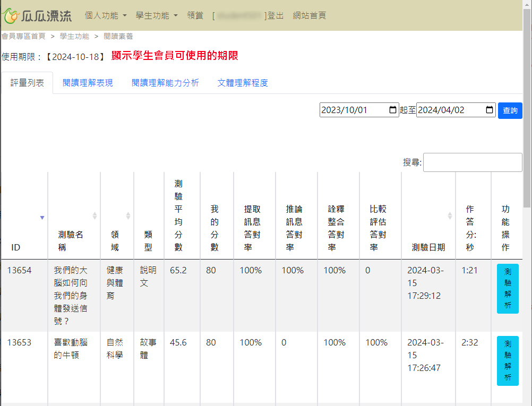The height and width of the screenshot is (406, 532).
Task: Open the 學生功能 dropdown menu
Action: (x=157, y=15)
